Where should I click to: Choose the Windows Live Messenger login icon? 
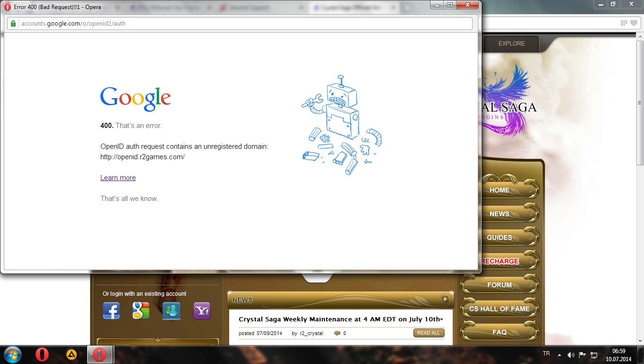click(171, 311)
